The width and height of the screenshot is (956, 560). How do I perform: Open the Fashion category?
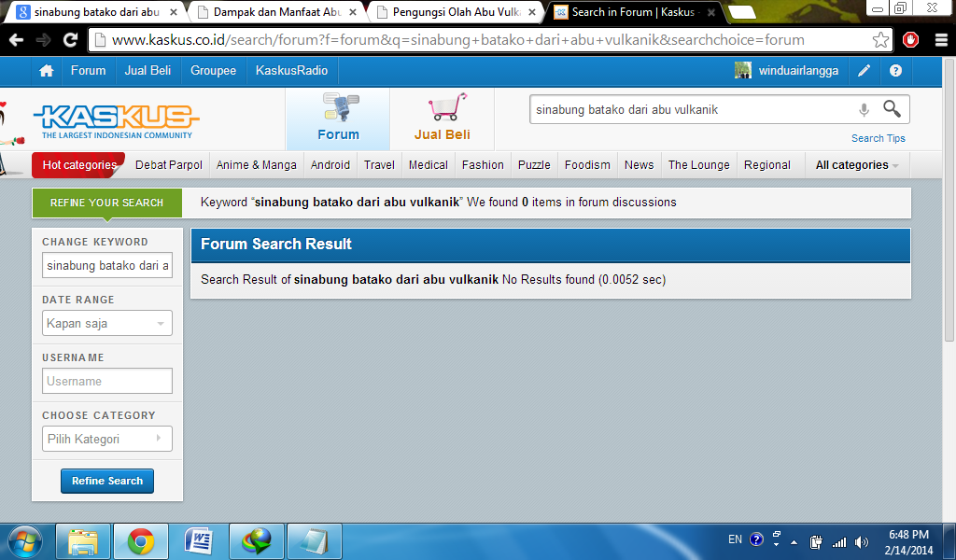tap(483, 165)
